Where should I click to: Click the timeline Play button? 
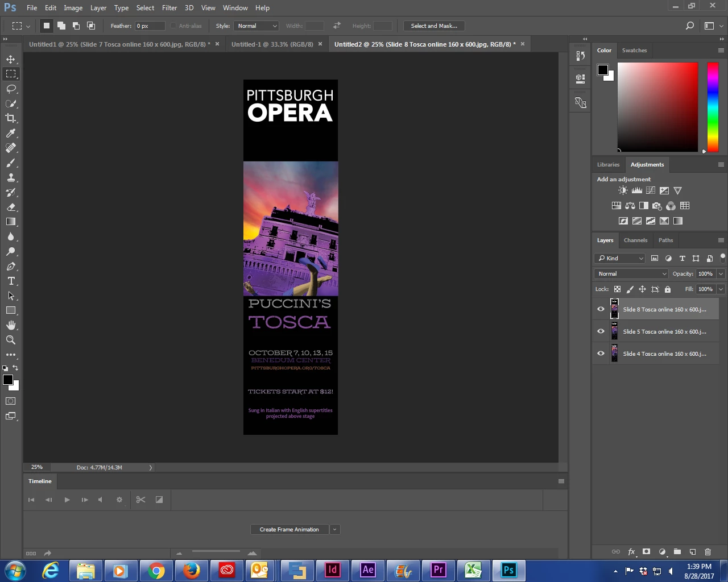tap(67, 500)
